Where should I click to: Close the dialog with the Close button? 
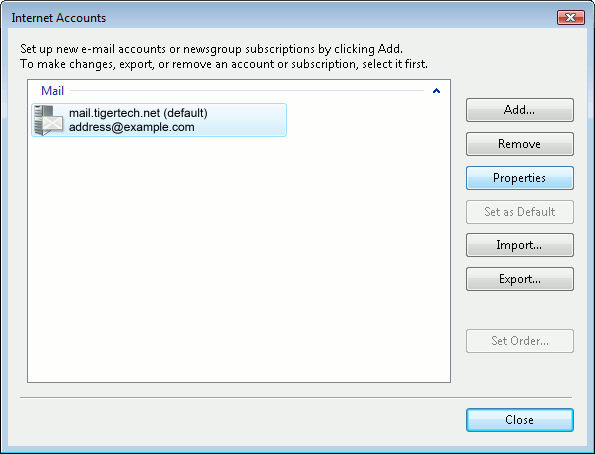[x=519, y=420]
